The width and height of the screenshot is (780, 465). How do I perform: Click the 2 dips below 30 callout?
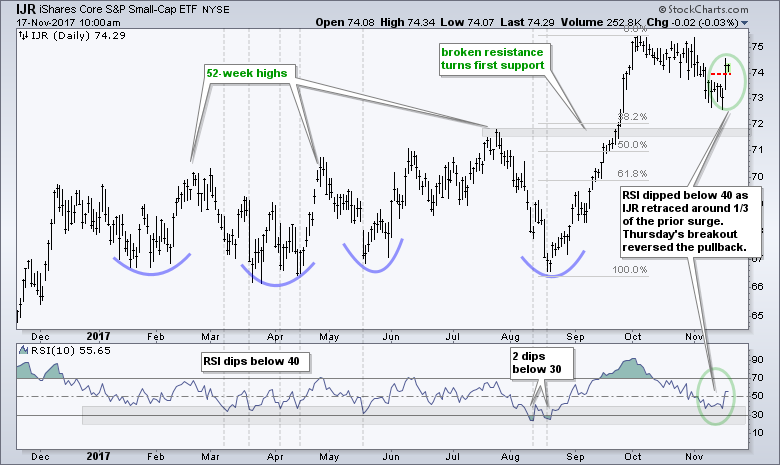pyautogui.click(x=541, y=364)
